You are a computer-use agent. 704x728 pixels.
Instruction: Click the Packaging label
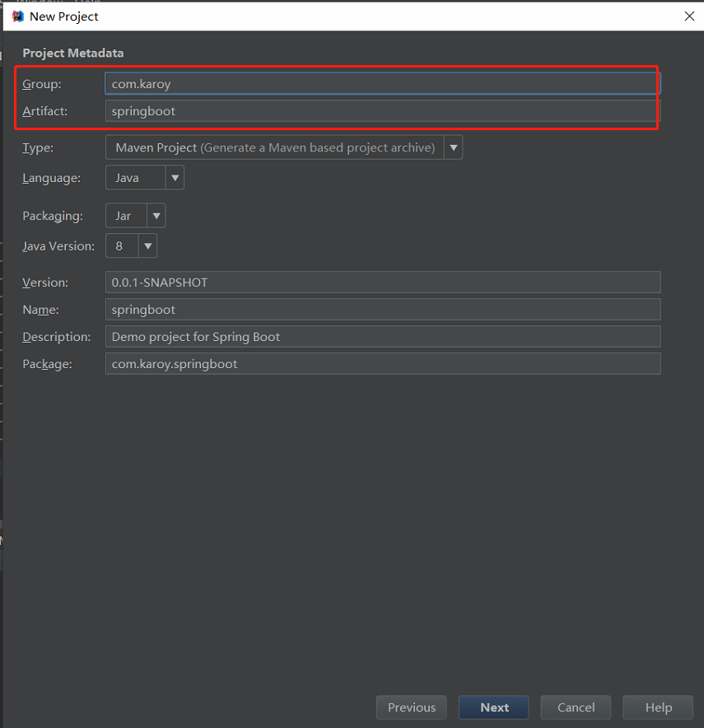[x=53, y=217]
